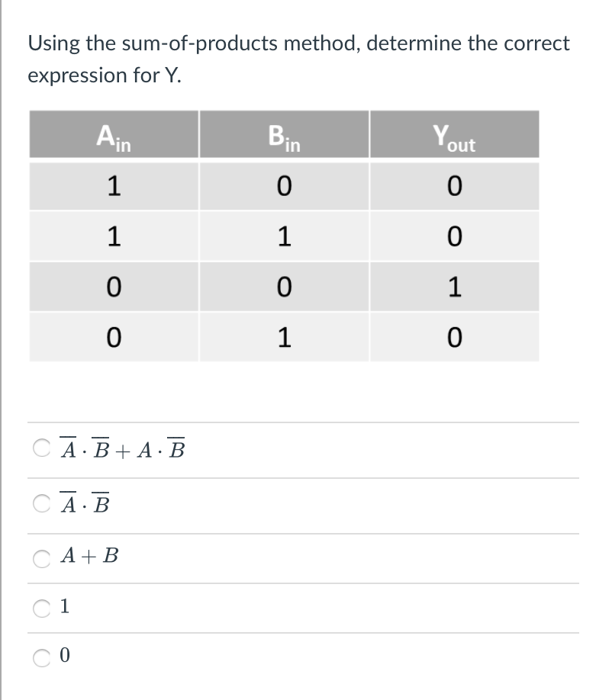Viewport: 596px width, 700px height.
Task: Click the table row where Yout equals 1
Action: 283,287
